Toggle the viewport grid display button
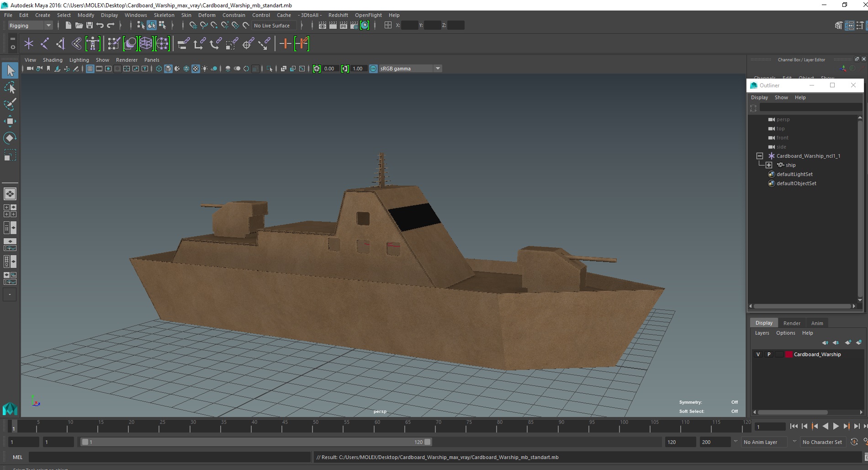This screenshot has width=868, height=470. 90,69
